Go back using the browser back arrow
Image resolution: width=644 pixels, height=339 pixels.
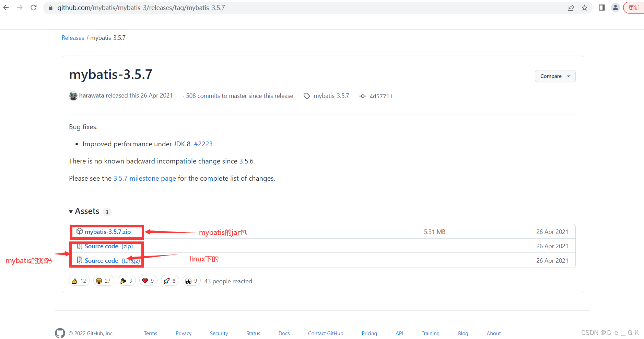tap(6, 8)
